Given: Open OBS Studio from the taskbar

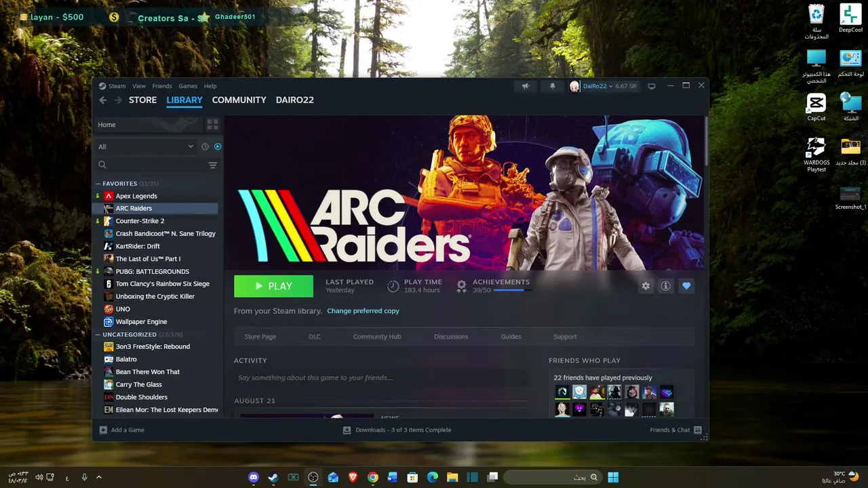Looking at the screenshot, I should pos(313,477).
